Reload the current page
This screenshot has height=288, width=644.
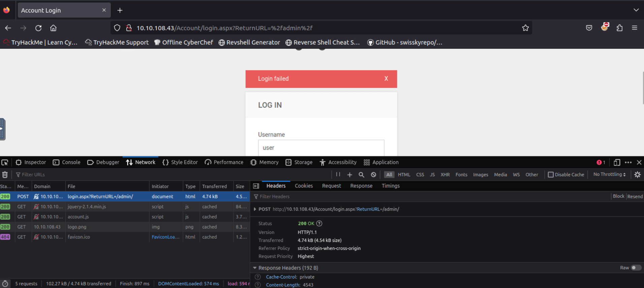pyautogui.click(x=38, y=28)
